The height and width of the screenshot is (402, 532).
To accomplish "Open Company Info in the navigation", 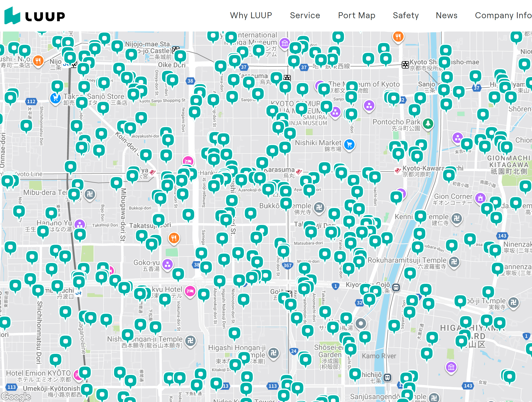I will pyautogui.click(x=503, y=15).
